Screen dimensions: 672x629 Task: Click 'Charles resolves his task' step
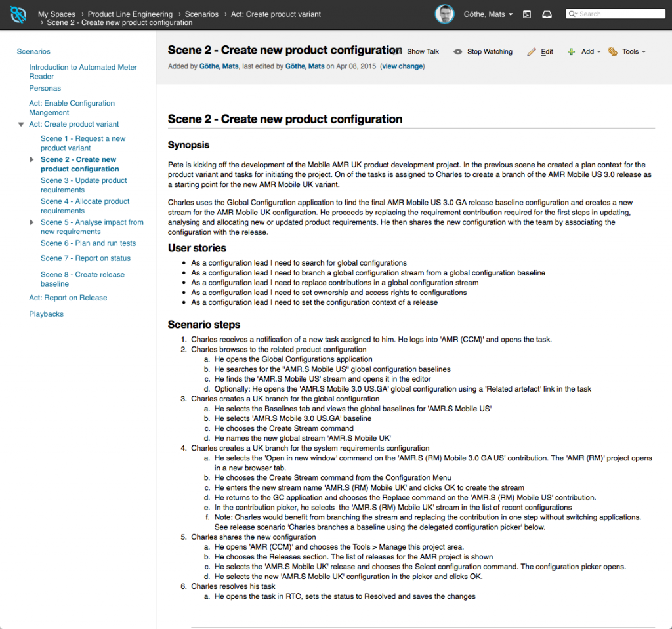[233, 586]
